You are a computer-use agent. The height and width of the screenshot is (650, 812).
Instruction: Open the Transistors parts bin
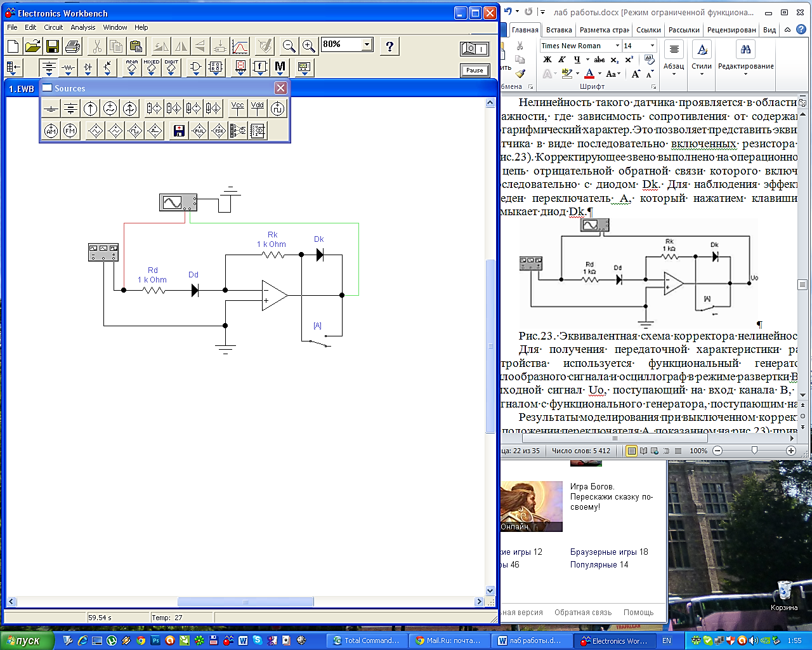pyautogui.click(x=107, y=67)
